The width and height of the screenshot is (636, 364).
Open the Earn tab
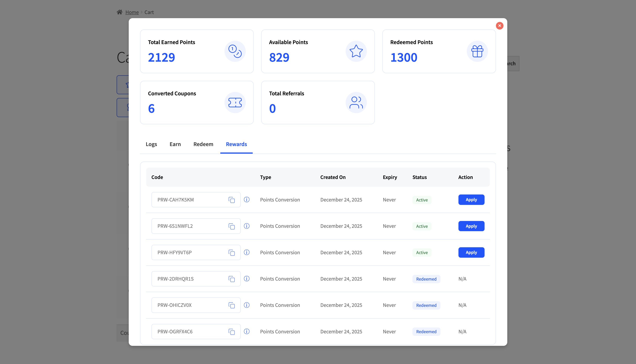(175, 144)
